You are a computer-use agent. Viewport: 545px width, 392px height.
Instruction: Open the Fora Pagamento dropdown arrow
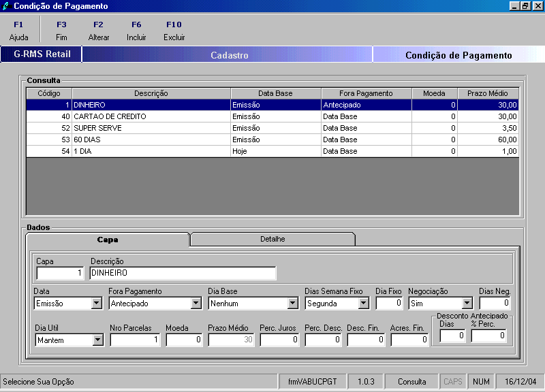(x=196, y=304)
